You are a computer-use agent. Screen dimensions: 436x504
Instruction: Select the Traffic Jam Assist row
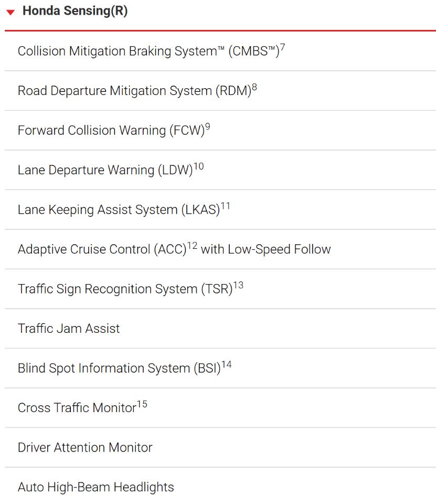click(220, 329)
